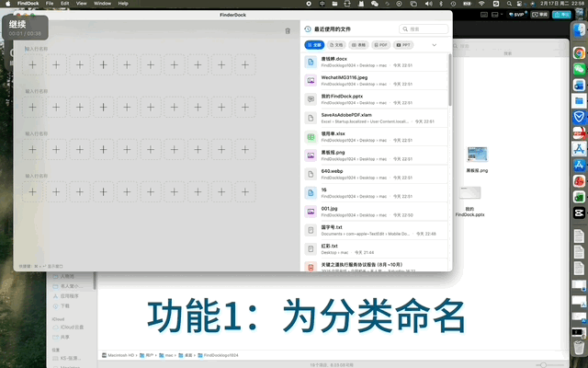Open the Window menu
This screenshot has width=588, height=368.
point(102,4)
